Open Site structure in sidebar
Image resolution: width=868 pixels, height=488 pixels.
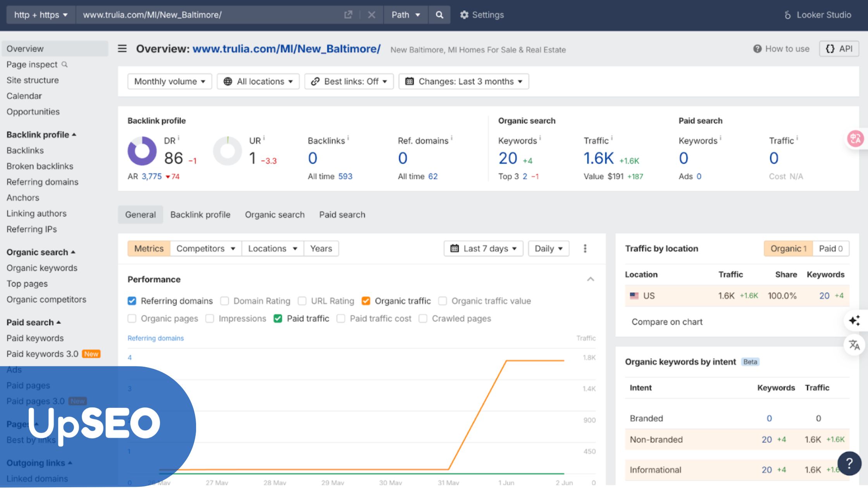click(33, 80)
